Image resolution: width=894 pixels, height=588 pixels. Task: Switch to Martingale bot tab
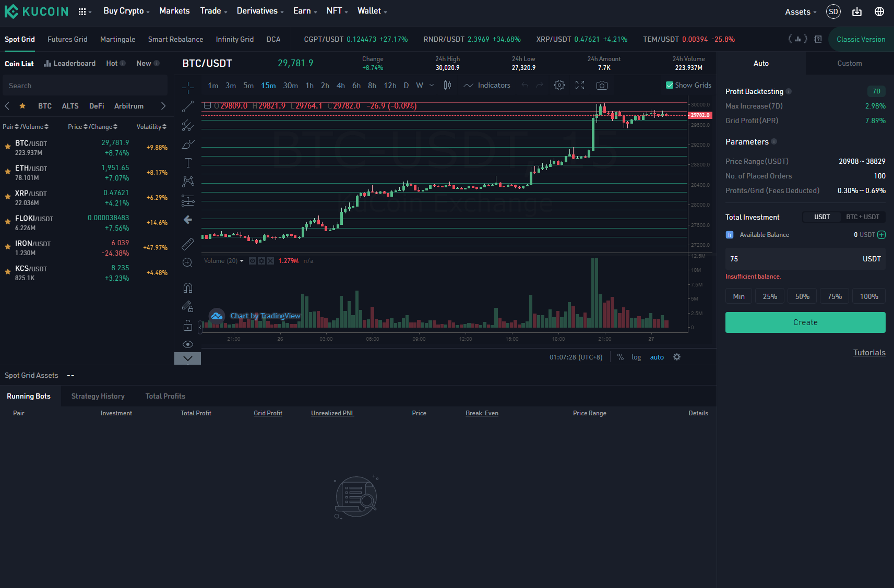(x=117, y=39)
